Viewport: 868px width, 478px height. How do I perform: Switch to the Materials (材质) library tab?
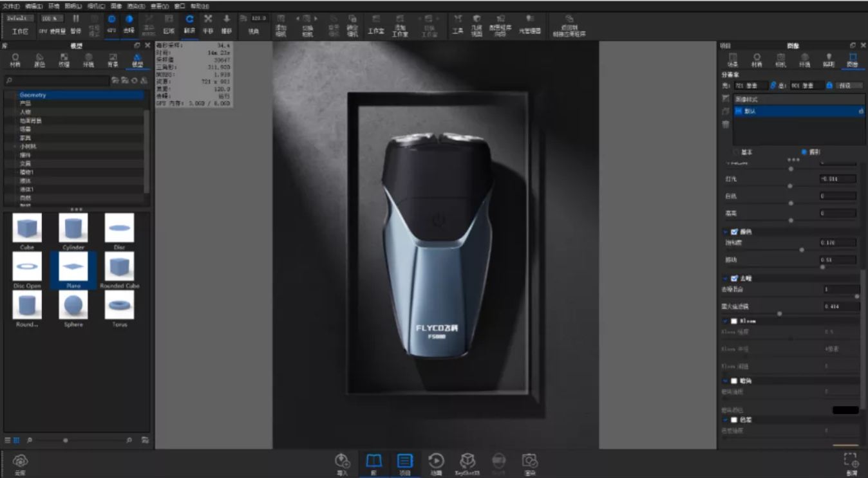click(x=15, y=60)
